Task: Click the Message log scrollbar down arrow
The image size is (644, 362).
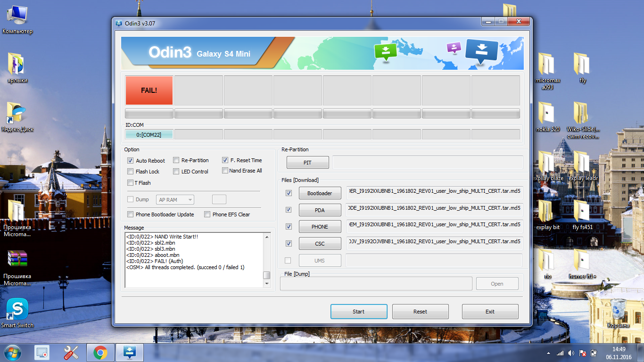Action: (x=267, y=284)
